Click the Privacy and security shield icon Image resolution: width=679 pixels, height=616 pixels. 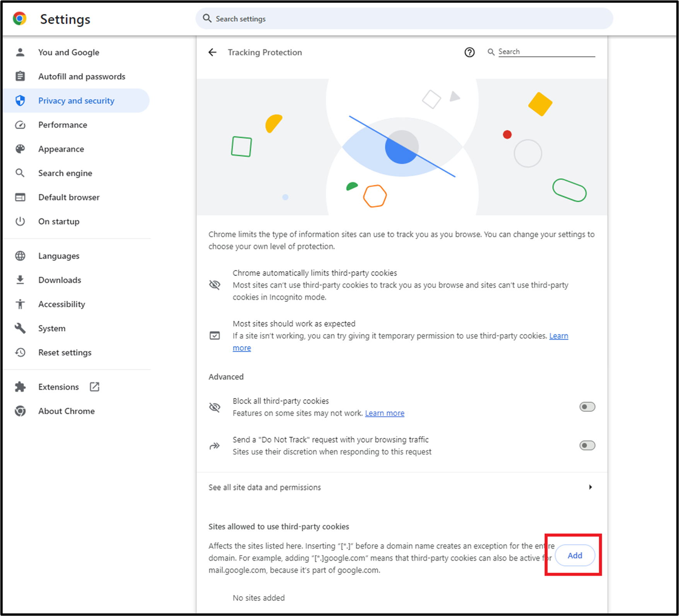click(x=20, y=100)
